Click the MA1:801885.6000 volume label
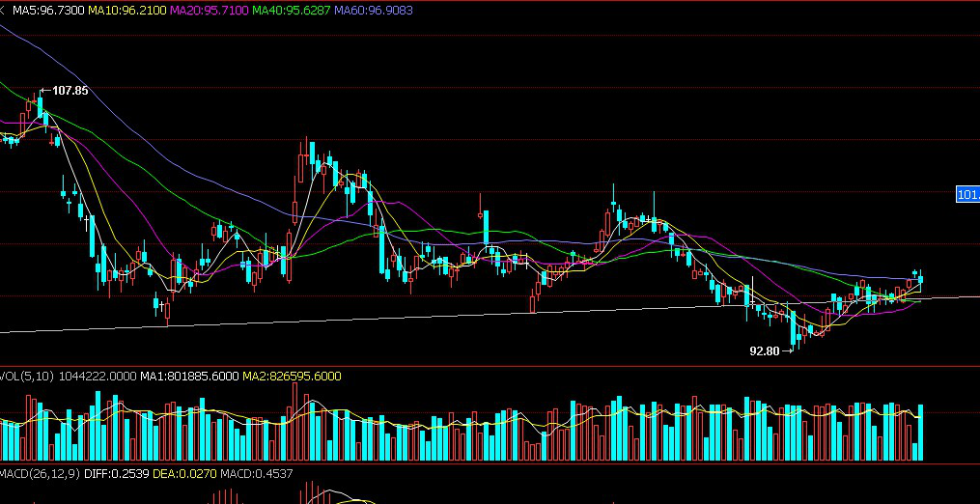The image size is (980, 504). [x=189, y=376]
